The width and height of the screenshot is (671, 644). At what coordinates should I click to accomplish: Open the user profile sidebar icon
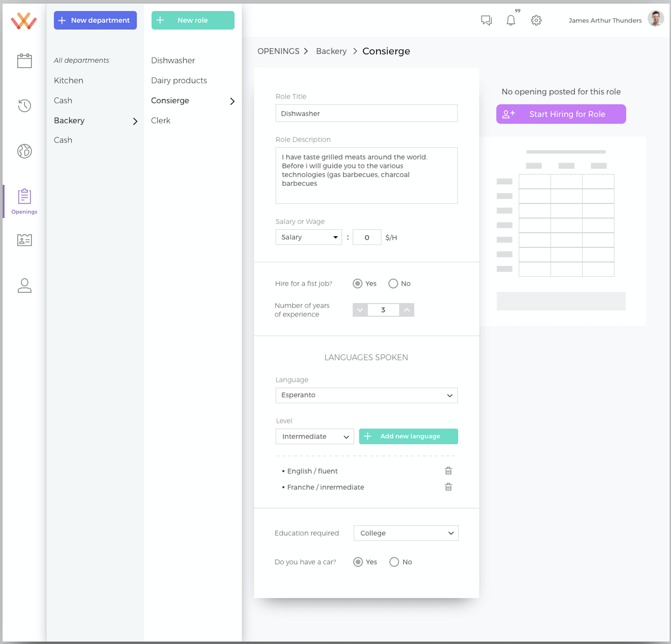tap(24, 286)
